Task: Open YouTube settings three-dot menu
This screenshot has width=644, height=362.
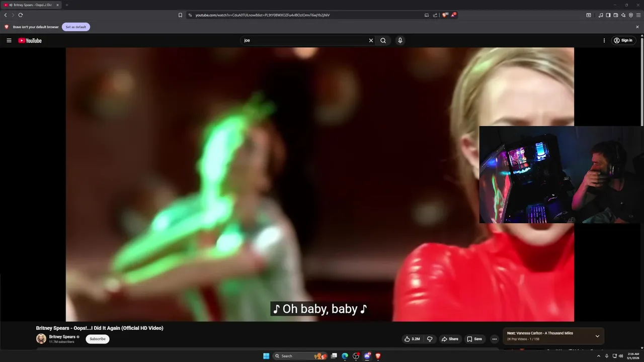Action: 604,40
